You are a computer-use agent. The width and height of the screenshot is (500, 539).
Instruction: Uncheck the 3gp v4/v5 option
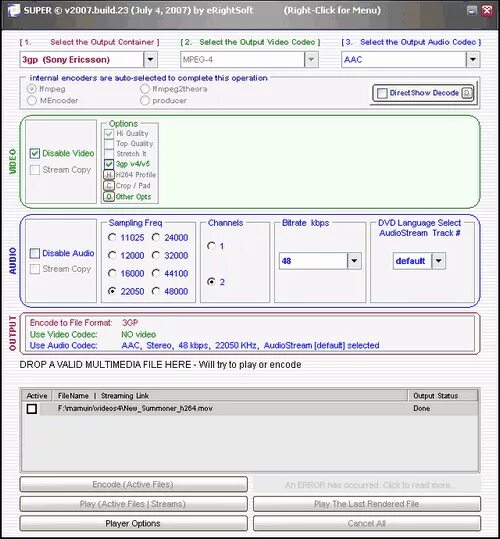point(109,164)
